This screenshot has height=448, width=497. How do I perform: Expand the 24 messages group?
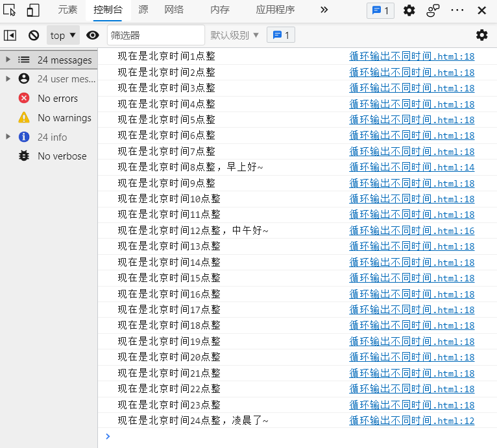click(x=8, y=60)
